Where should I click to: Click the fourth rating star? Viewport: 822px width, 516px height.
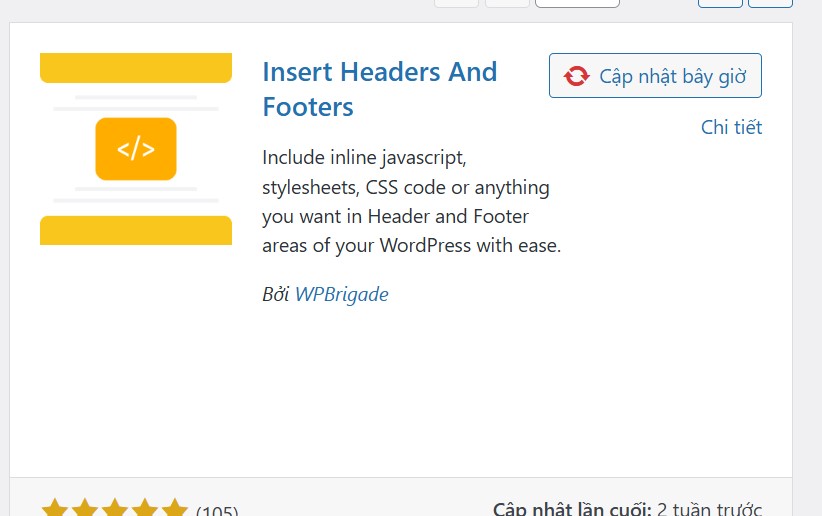[x=145, y=509]
